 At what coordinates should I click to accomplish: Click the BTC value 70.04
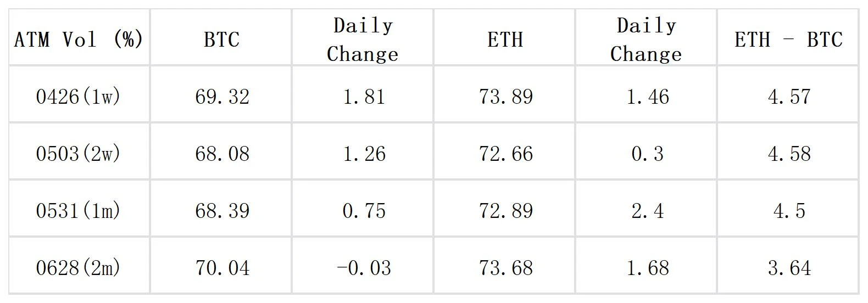coord(222,268)
